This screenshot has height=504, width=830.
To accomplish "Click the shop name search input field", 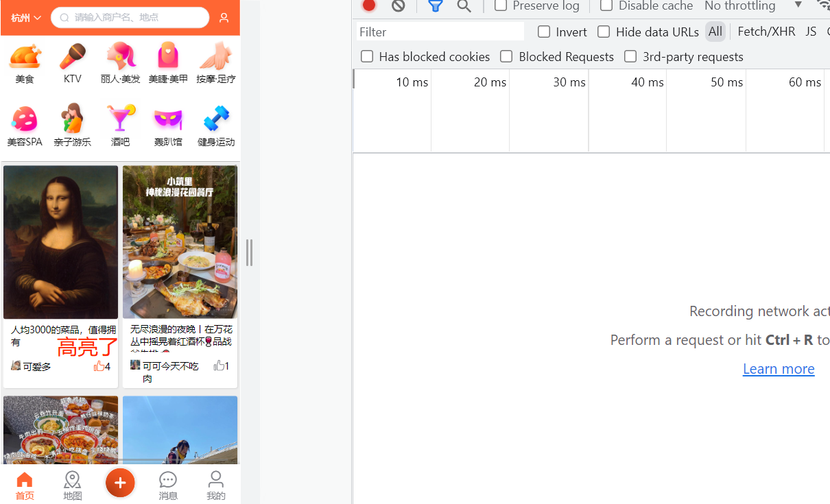I will tap(130, 18).
